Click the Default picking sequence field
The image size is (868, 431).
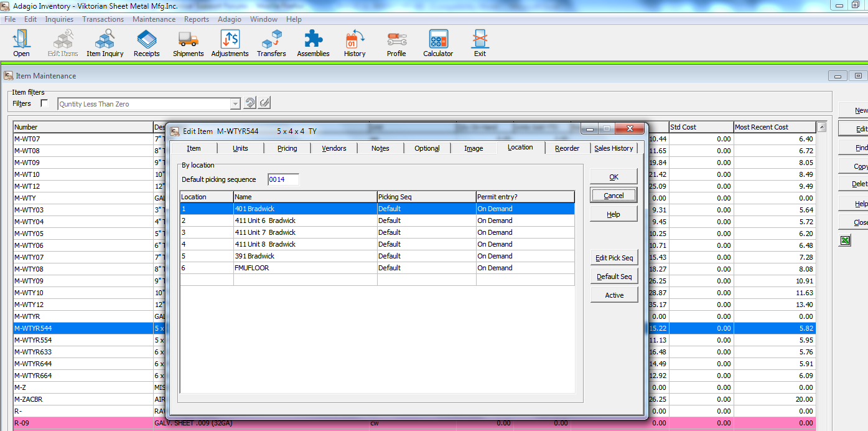point(283,179)
